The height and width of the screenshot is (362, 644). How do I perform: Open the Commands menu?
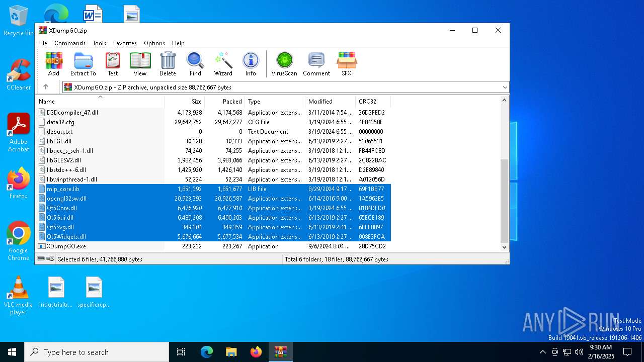[x=70, y=43]
